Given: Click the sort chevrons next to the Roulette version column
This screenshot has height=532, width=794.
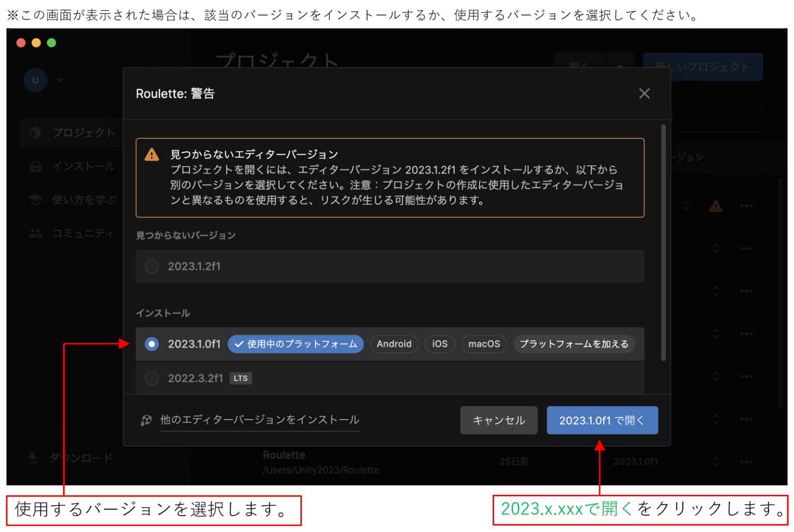Looking at the screenshot, I should click(x=716, y=461).
